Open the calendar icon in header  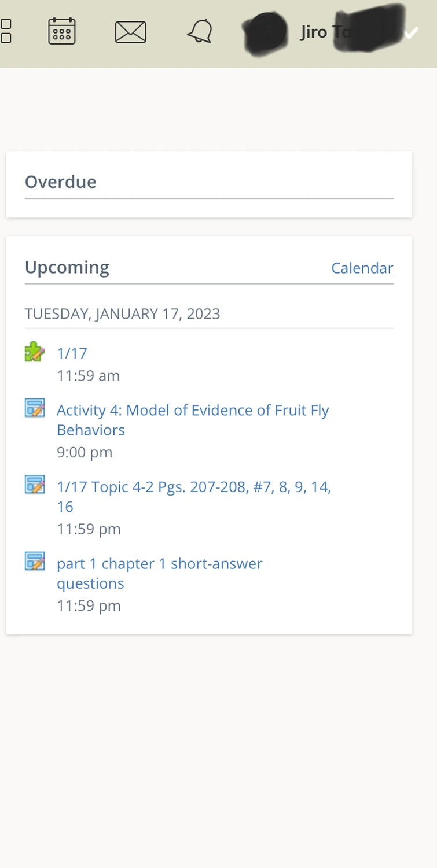click(62, 31)
